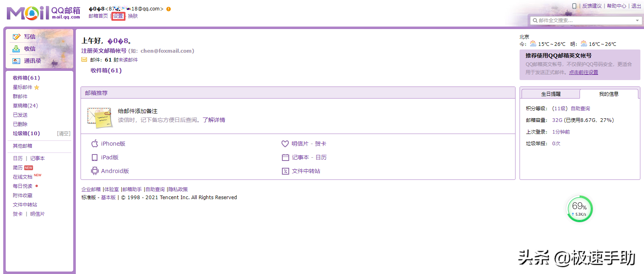Open 记事本 in the sidebar

tap(37, 159)
